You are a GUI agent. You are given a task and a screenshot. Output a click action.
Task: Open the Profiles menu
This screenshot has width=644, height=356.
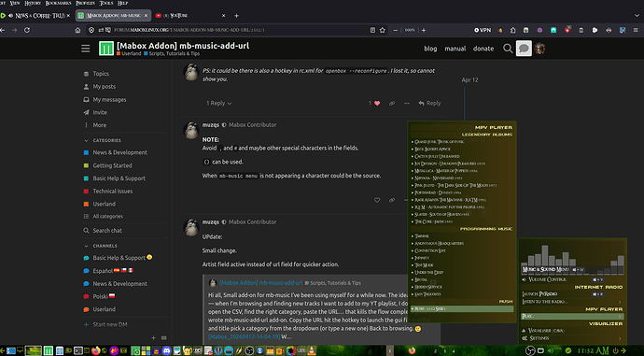pyautogui.click(x=86, y=3)
